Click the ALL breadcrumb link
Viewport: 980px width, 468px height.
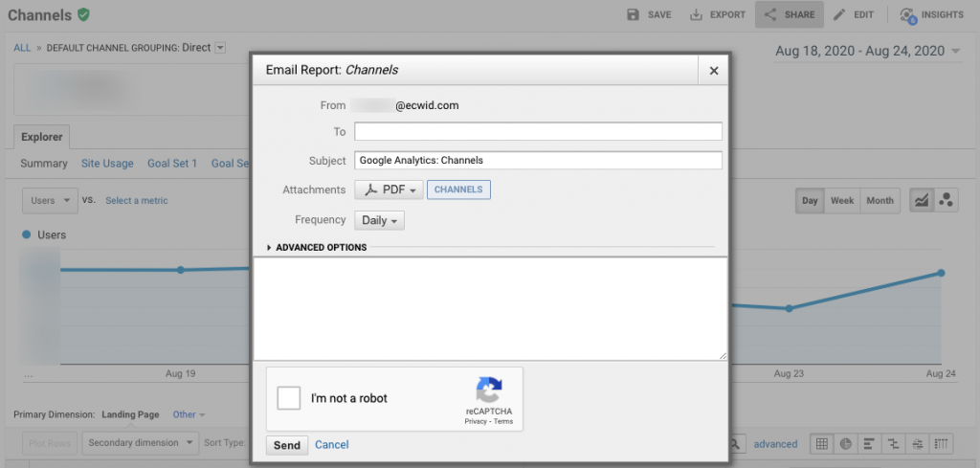click(x=22, y=48)
